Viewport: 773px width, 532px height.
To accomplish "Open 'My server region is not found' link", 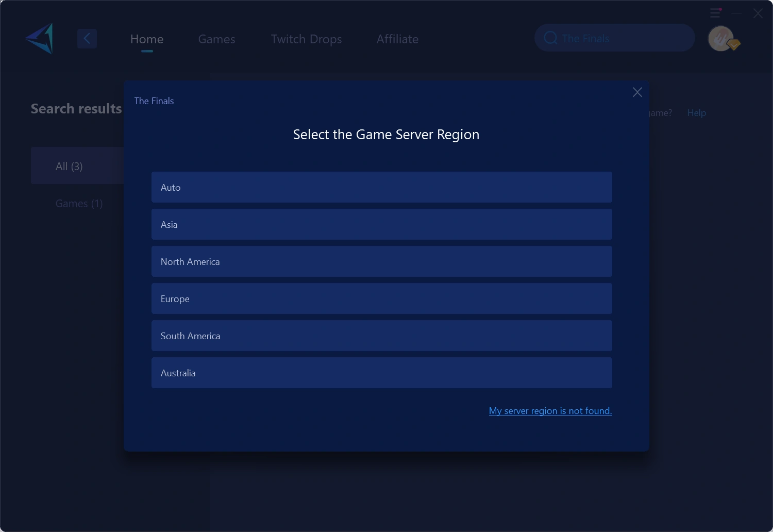I will click(x=550, y=410).
